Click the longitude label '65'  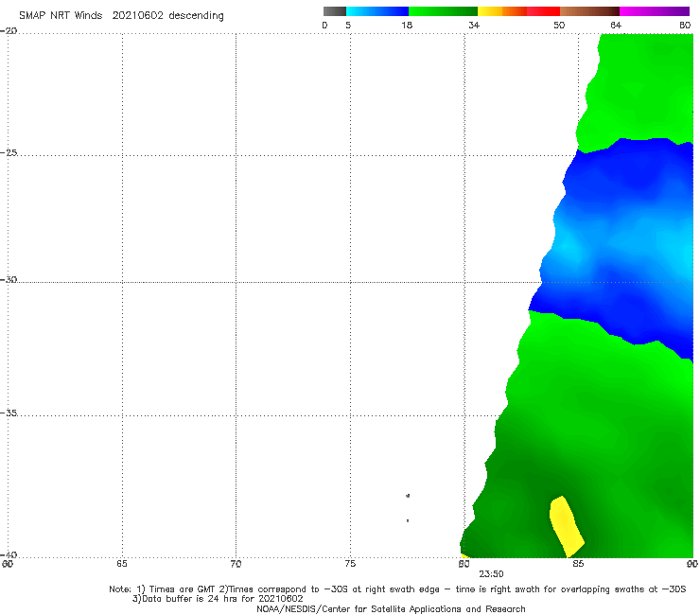coord(122,564)
